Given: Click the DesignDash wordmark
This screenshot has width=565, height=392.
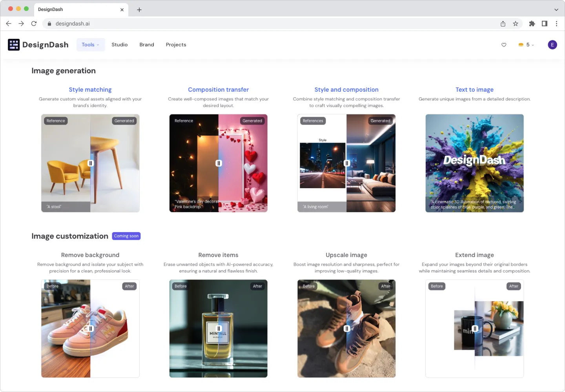Looking at the screenshot, I should [x=46, y=45].
